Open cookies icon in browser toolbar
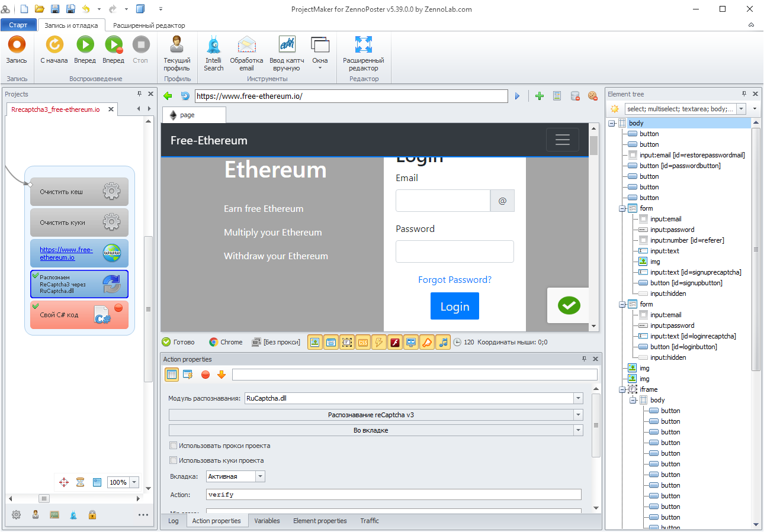 point(592,96)
